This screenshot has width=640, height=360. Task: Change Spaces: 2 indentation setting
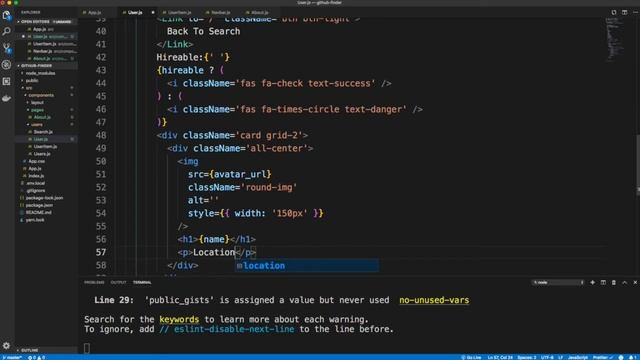tap(527, 358)
